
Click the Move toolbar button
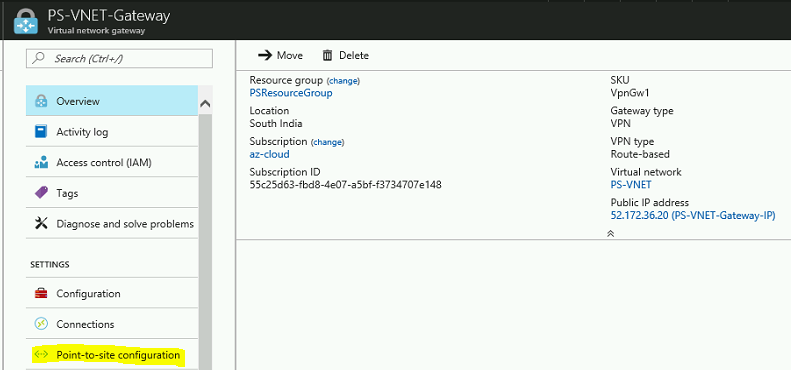coord(280,55)
